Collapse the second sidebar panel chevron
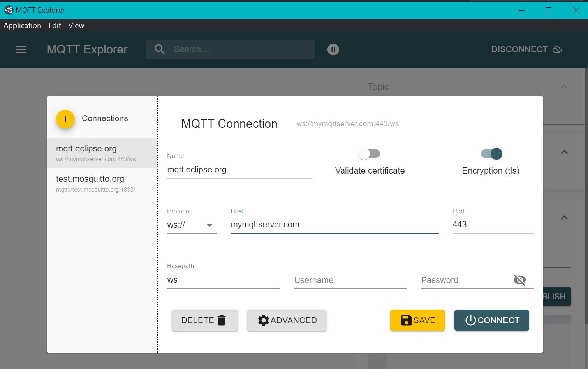 tap(564, 152)
